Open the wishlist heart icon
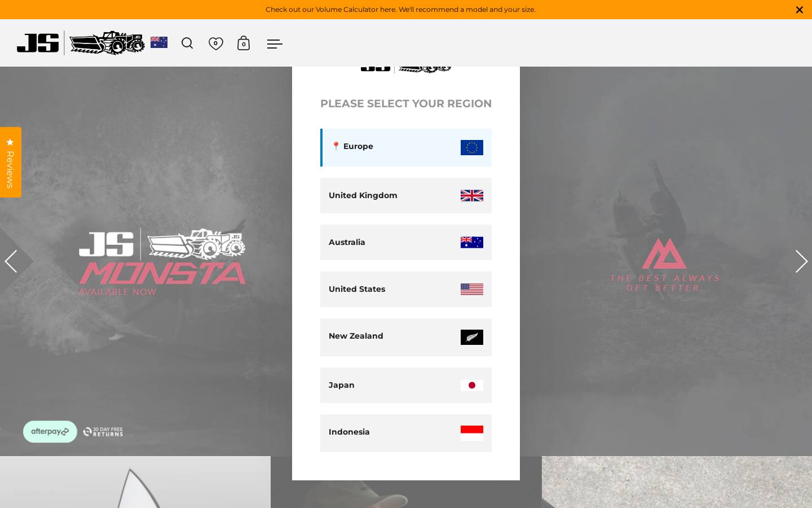 coord(216,43)
